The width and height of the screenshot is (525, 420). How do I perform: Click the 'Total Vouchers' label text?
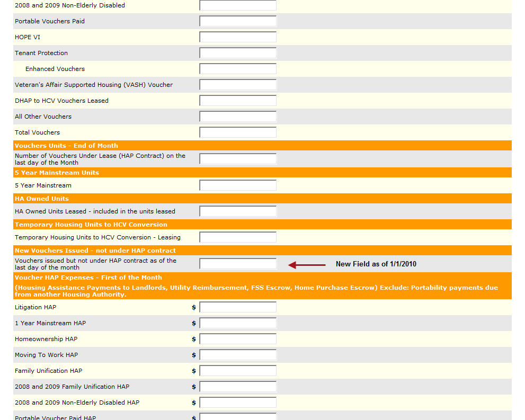[37, 132]
